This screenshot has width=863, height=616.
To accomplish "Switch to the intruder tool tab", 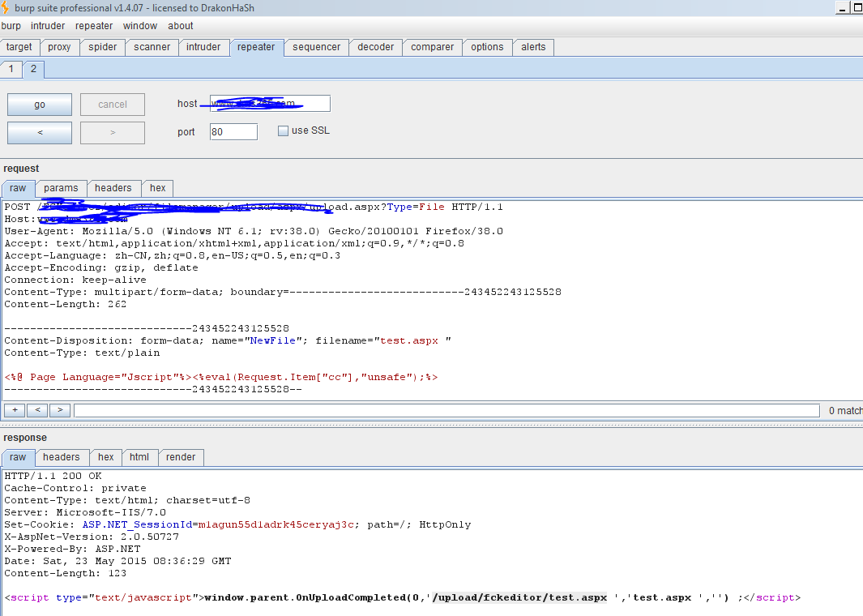I will click(203, 47).
